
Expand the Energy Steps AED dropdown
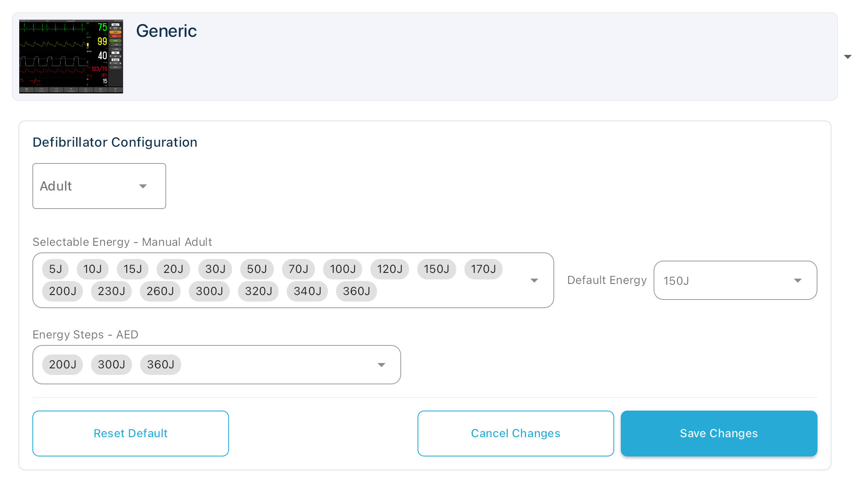381,365
